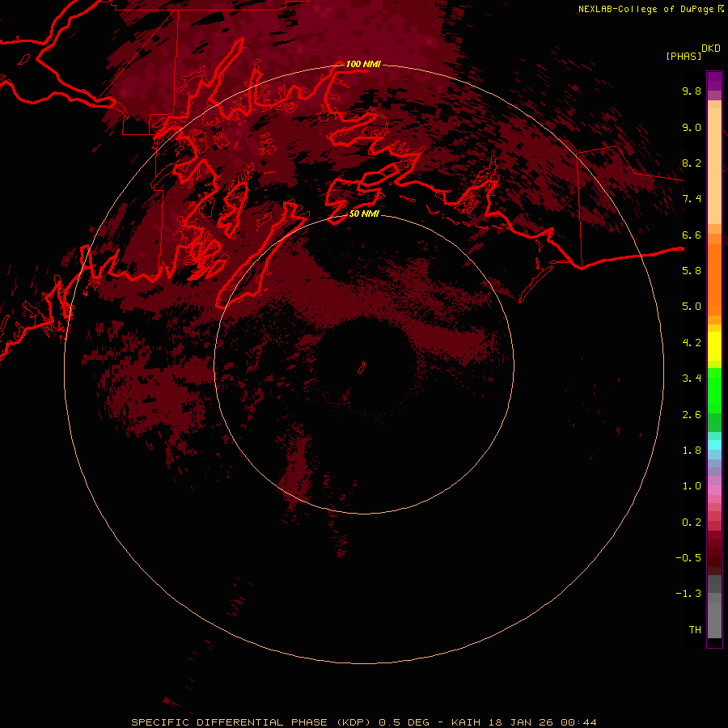Select the 3.4 scale value
Screen dimensions: 728x728
(692, 379)
